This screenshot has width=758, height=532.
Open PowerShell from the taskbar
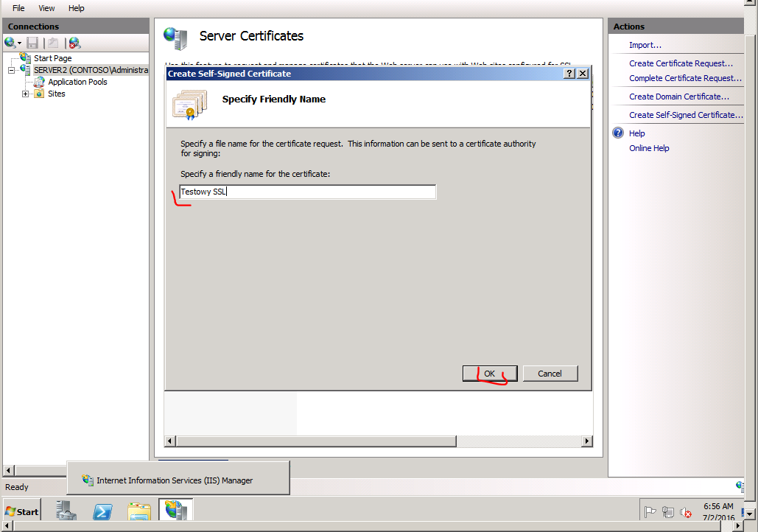[102, 511]
